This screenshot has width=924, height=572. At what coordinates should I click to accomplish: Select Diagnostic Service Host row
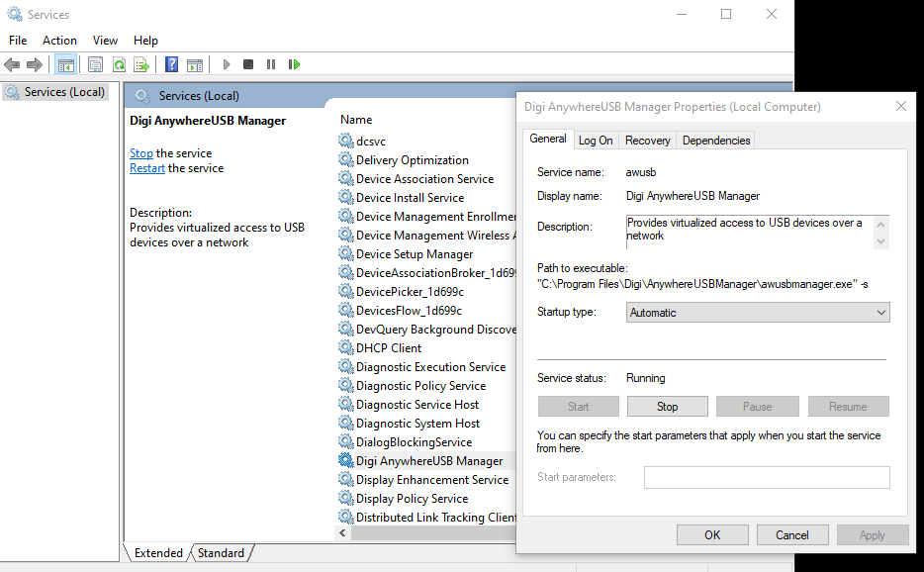pyautogui.click(x=427, y=405)
